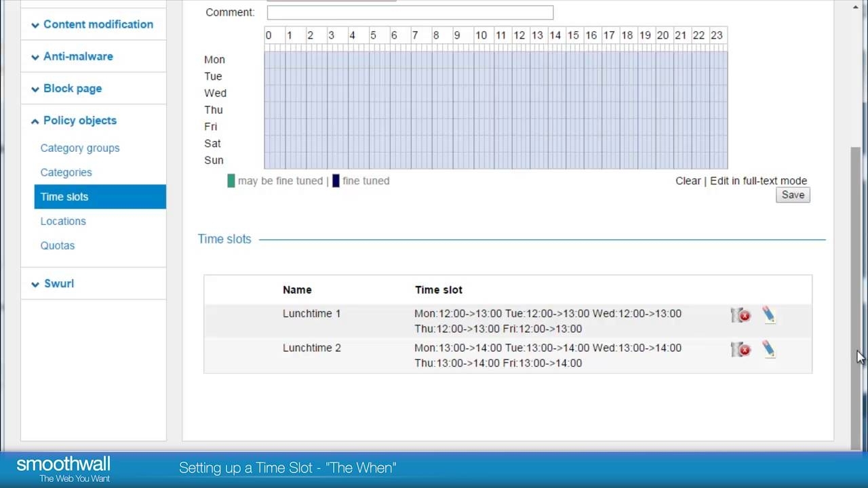Collapse the Policy objects section
Image resolution: width=868 pixels, height=488 pixels.
point(74,121)
